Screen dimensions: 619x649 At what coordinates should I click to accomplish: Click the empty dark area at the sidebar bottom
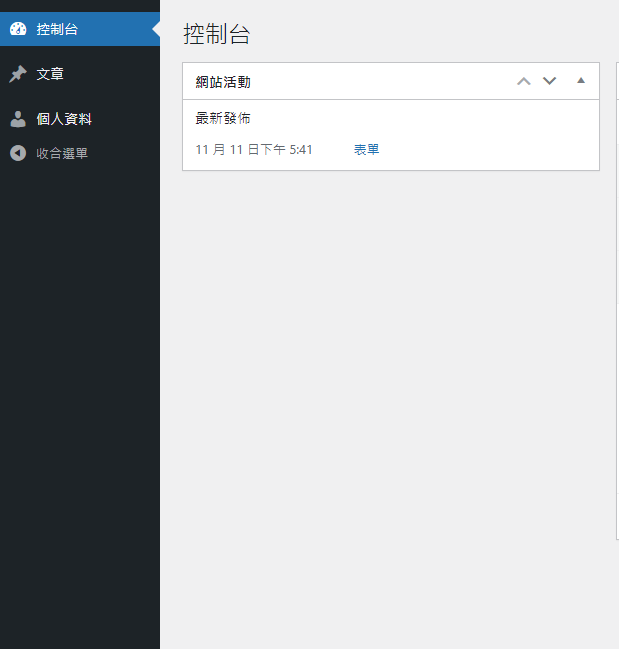tap(80, 500)
